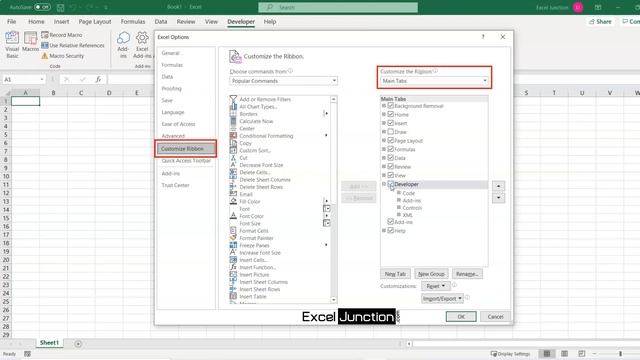Viewport: 640px width, 360px height.
Task: Switch to Page Layout view icon
Action: [564, 353]
